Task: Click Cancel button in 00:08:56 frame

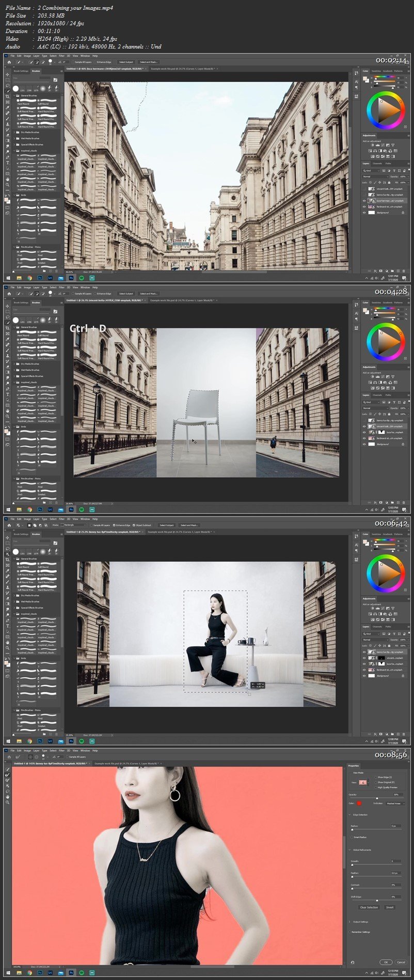Action: (x=401, y=962)
